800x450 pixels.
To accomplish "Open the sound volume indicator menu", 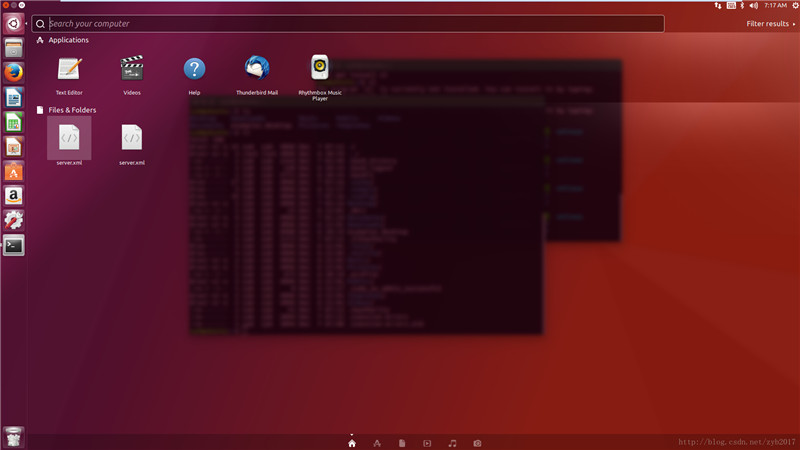I will pyautogui.click(x=753, y=5).
